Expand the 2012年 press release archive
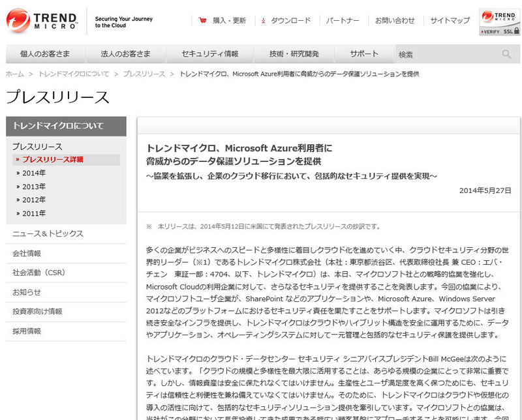Screen dimensions: 522x420 pyautogui.click(x=34, y=200)
